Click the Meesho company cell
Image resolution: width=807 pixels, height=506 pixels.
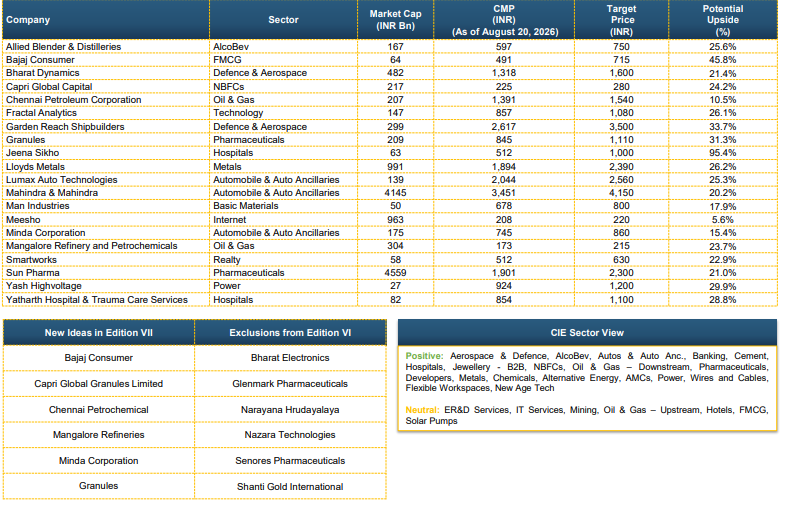23,220
